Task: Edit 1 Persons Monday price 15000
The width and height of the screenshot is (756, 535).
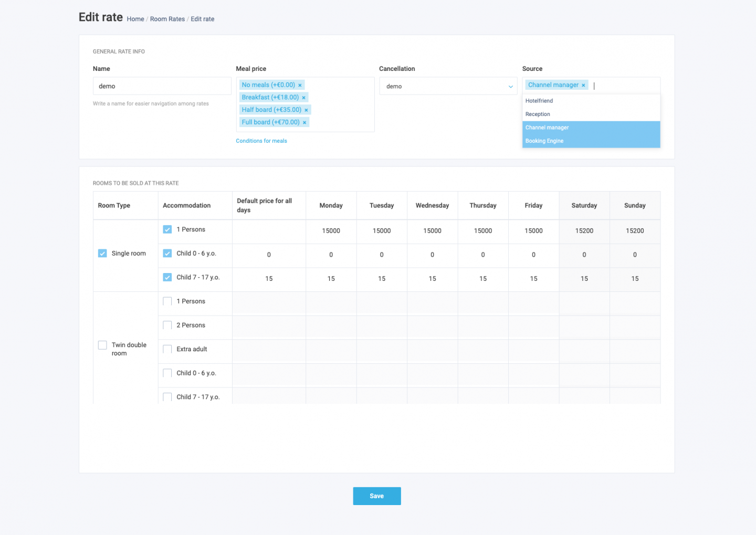Action: (x=331, y=232)
